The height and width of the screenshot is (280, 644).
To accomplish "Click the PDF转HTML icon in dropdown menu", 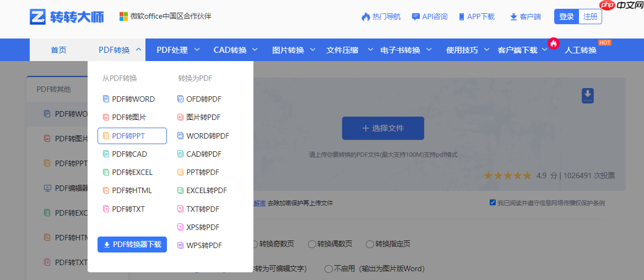I will tap(106, 191).
